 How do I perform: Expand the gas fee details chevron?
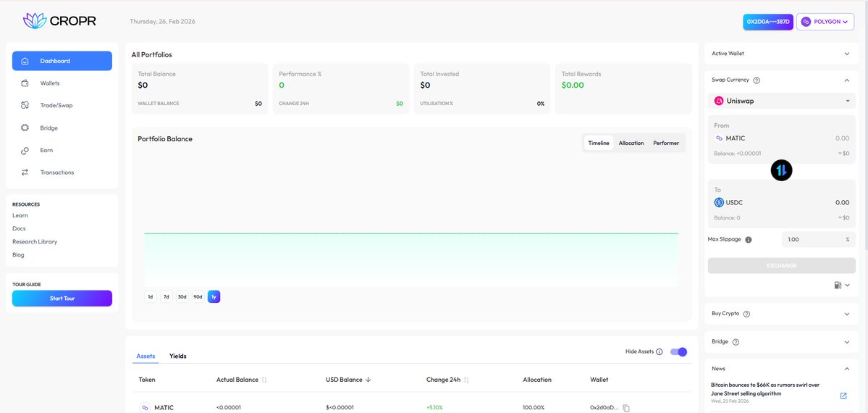848,285
